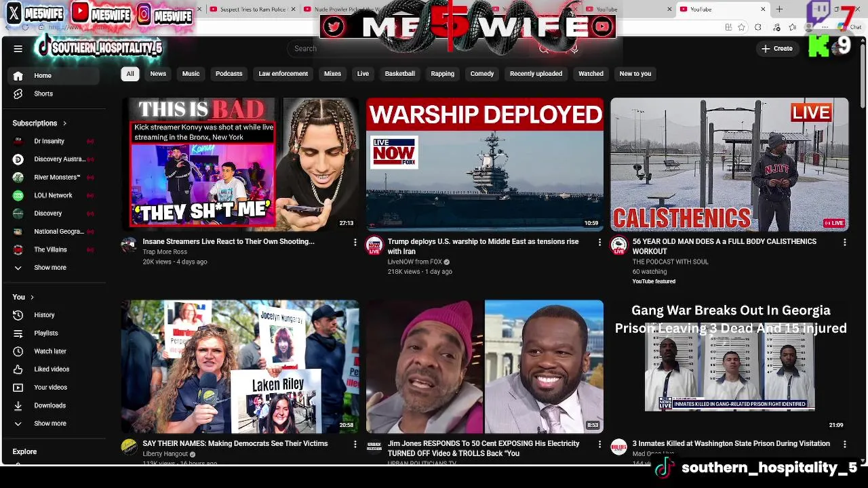Expand Show more under You section
Viewport: 868px width, 488px height.
click(x=52, y=424)
